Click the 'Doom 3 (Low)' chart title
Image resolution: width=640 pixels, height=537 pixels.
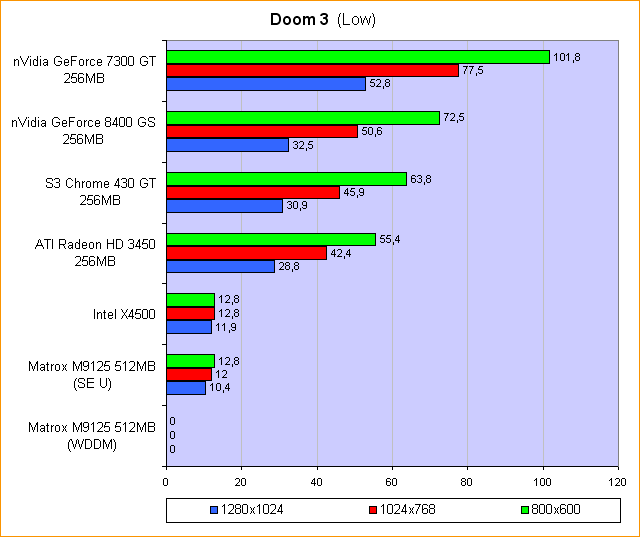pyautogui.click(x=323, y=19)
